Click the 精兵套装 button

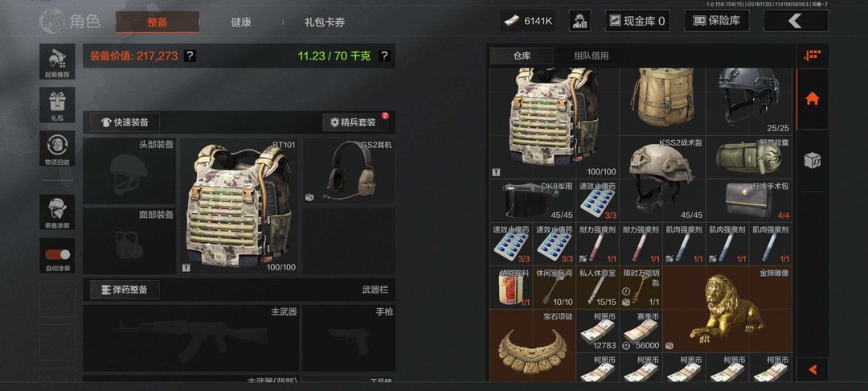(x=355, y=122)
